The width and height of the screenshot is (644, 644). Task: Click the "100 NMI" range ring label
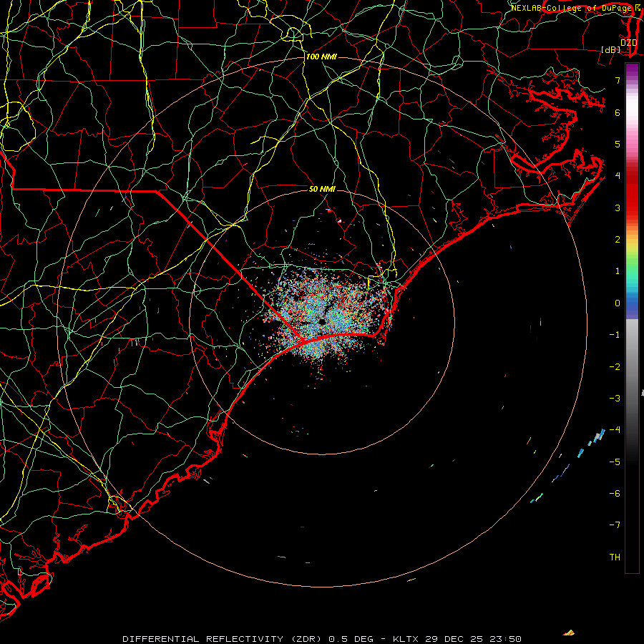[x=321, y=57]
